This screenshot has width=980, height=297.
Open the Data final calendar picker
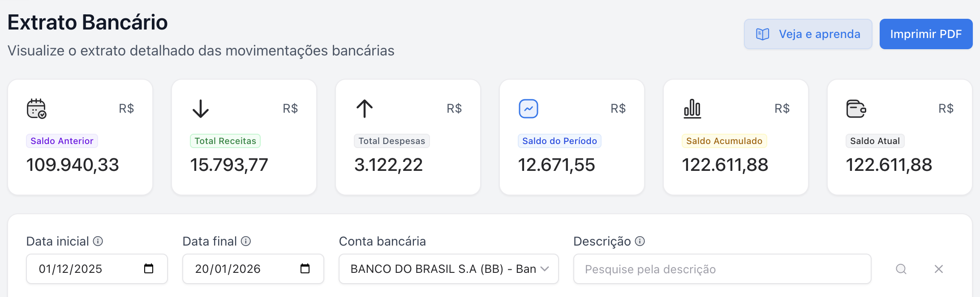pyautogui.click(x=305, y=269)
